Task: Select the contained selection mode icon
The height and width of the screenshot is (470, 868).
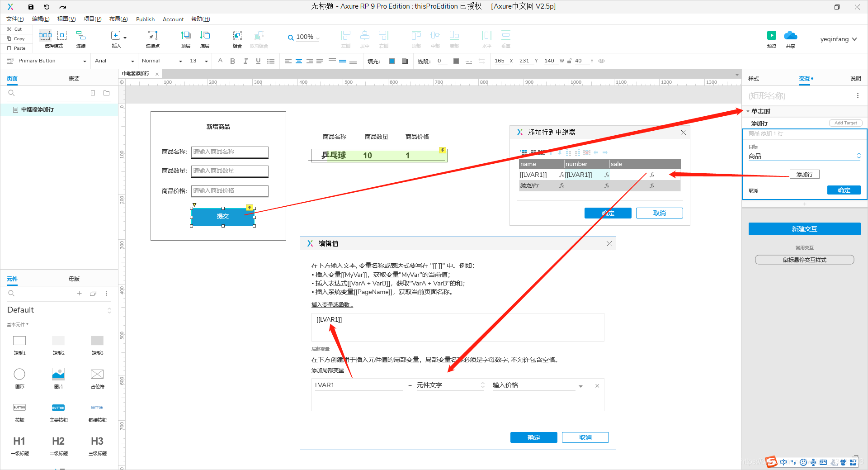Action: (x=62, y=35)
